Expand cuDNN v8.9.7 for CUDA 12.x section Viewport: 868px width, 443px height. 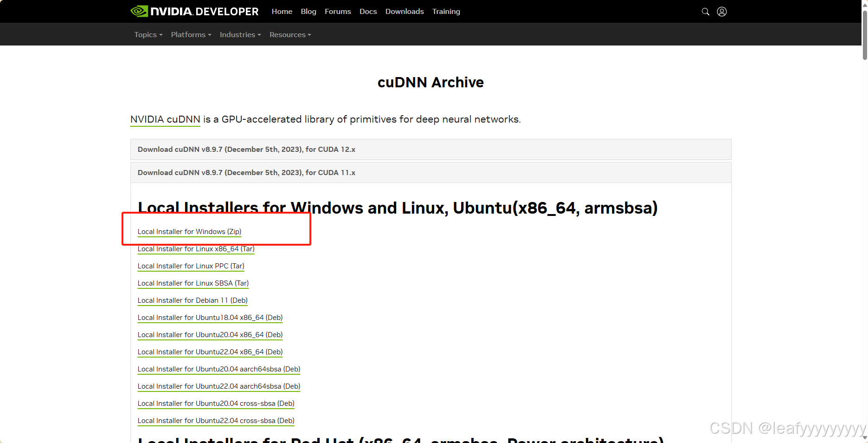[x=431, y=150]
